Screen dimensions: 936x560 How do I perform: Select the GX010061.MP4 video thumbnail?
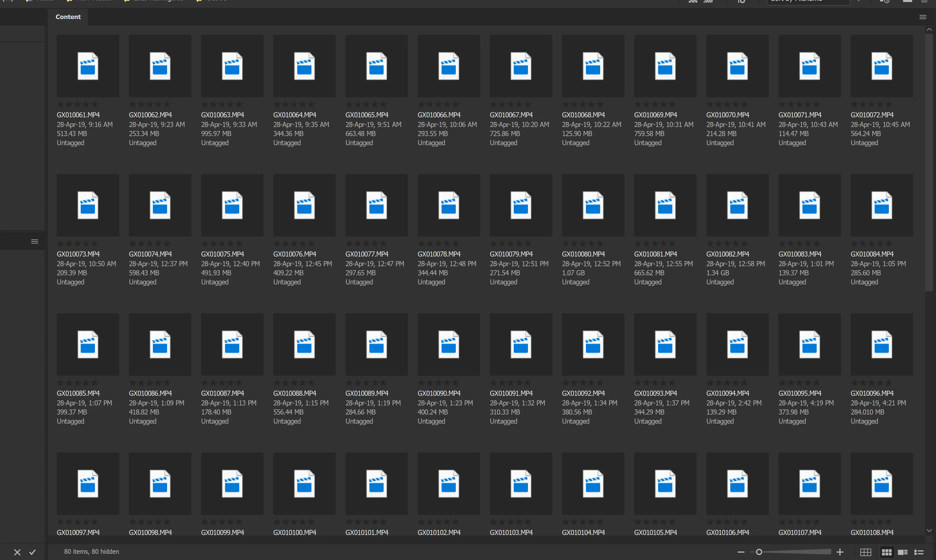(88, 66)
